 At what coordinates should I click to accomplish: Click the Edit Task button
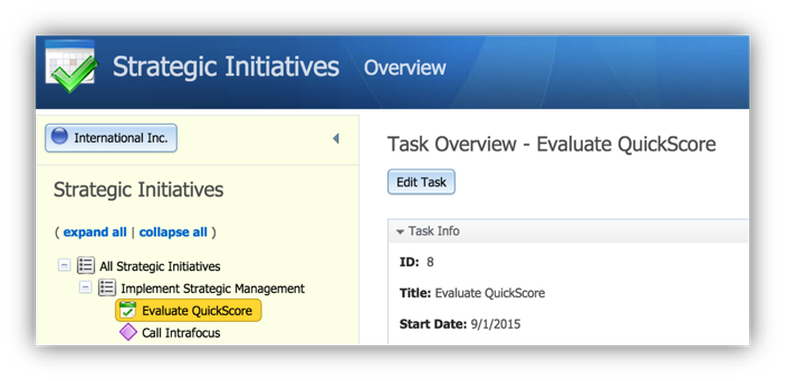pos(421,182)
